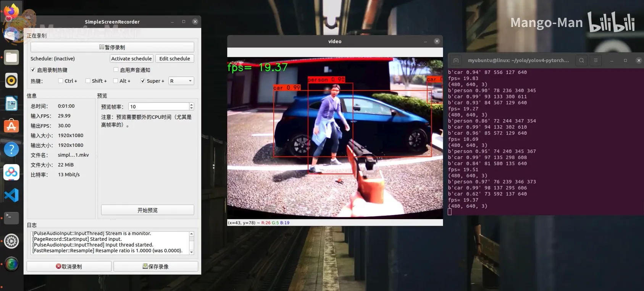Uncheck the Super + hotkey modifier
This screenshot has width=644, height=291.
pos(143,81)
